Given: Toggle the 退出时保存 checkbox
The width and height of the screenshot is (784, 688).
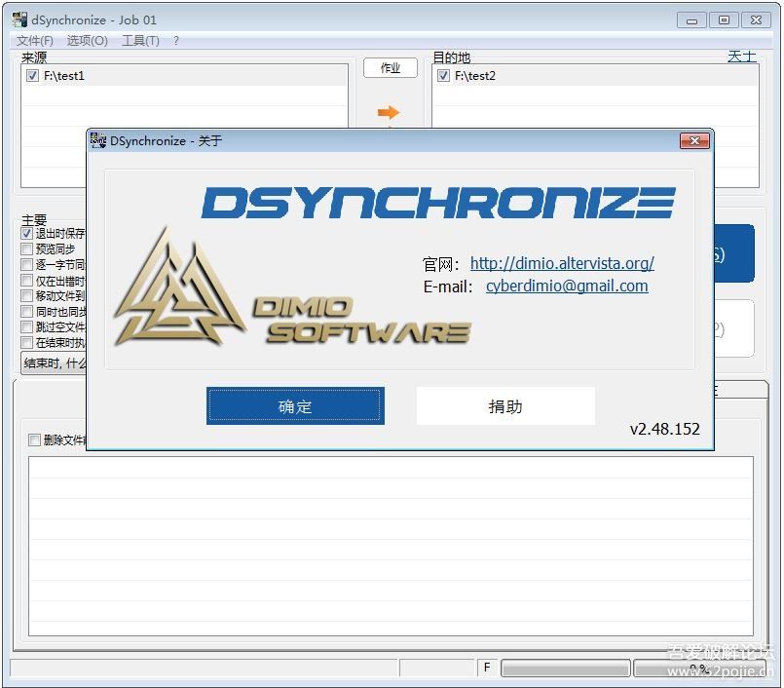Looking at the screenshot, I should [x=27, y=233].
